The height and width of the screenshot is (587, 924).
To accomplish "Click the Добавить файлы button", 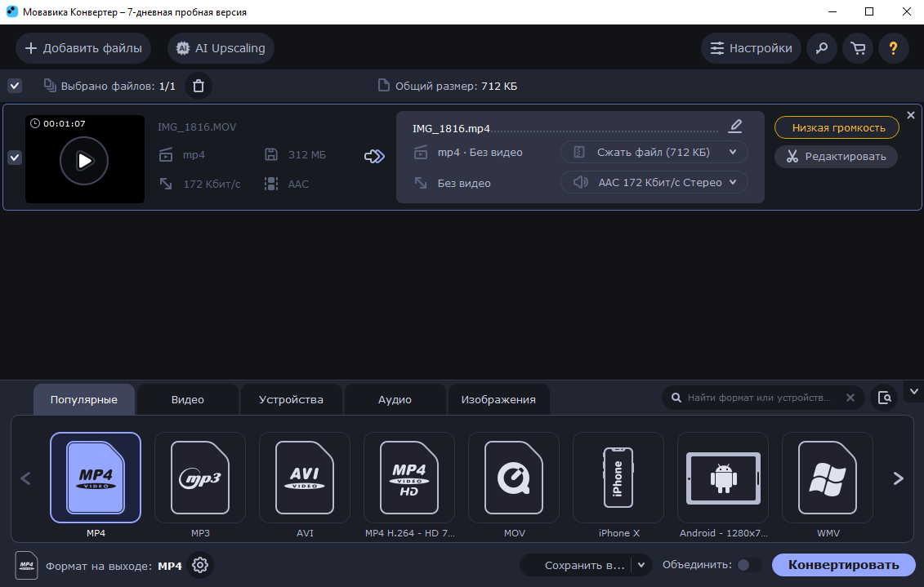I will tap(83, 48).
